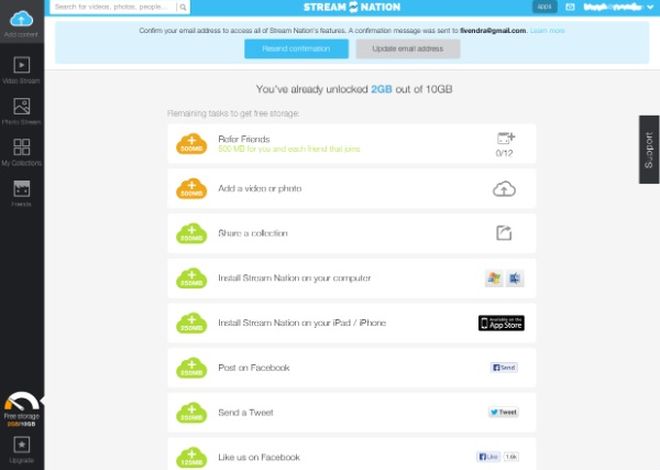
Task: Click the Mac installer icon
Action: (515, 278)
